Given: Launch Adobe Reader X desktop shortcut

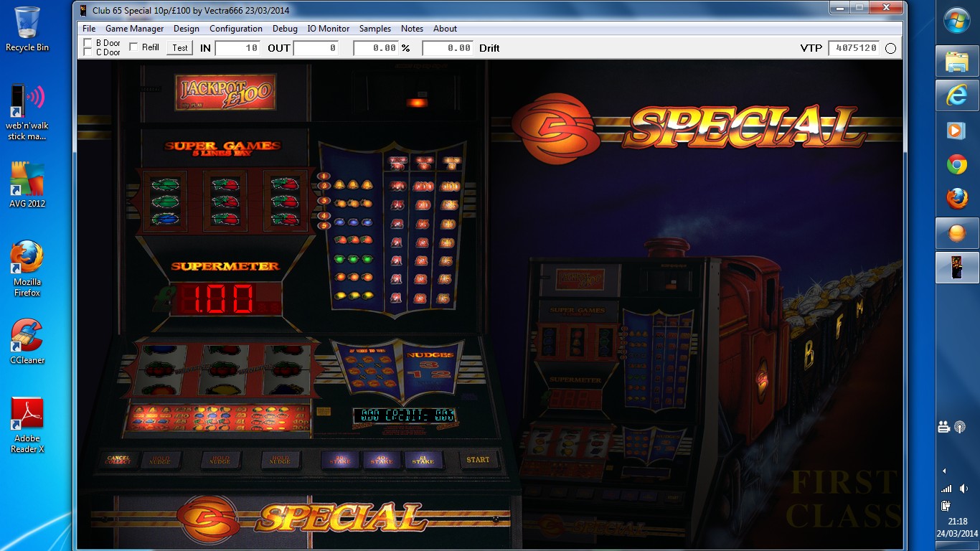Looking at the screenshot, I should pos(27,425).
